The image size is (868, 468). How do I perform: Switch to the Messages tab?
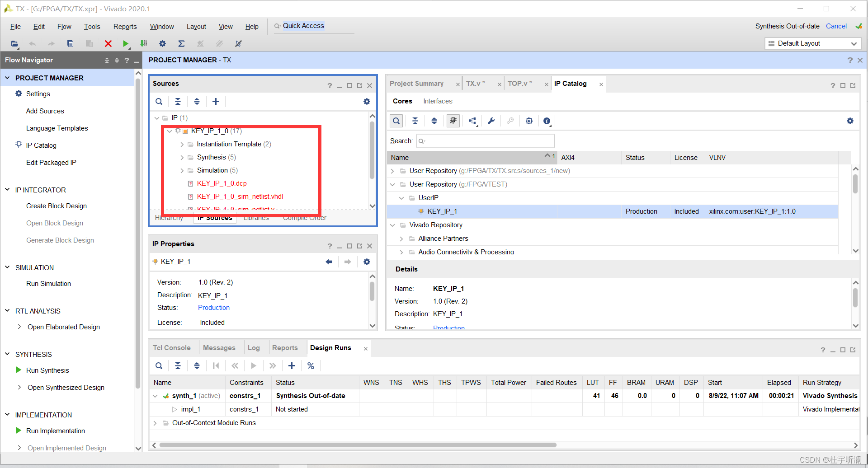(x=219, y=348)
